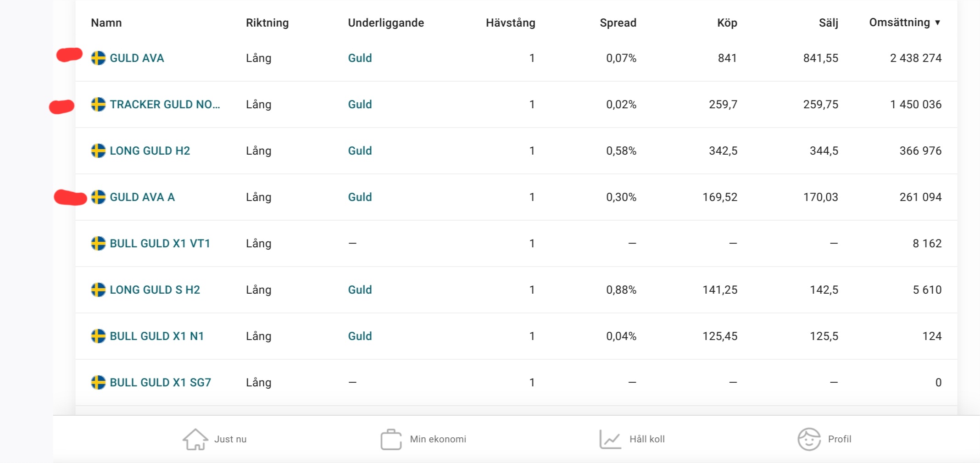Click the flag icon next to LONG GULD H2

point(98,151)
